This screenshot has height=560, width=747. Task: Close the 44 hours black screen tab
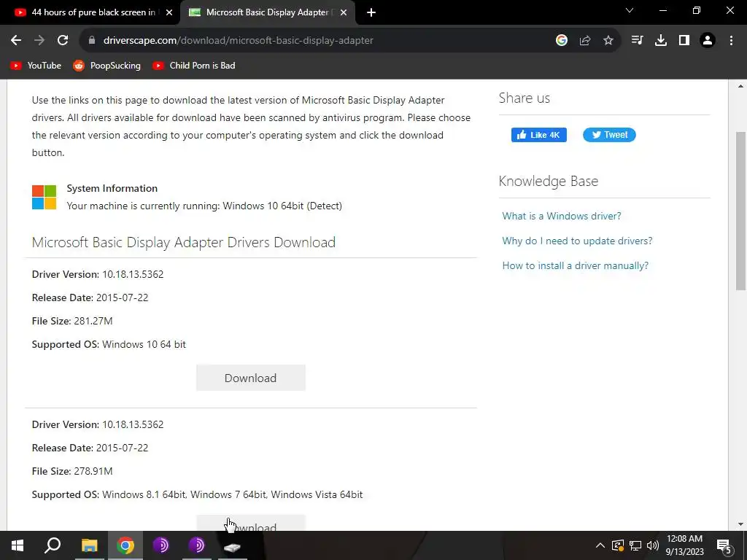169,13
